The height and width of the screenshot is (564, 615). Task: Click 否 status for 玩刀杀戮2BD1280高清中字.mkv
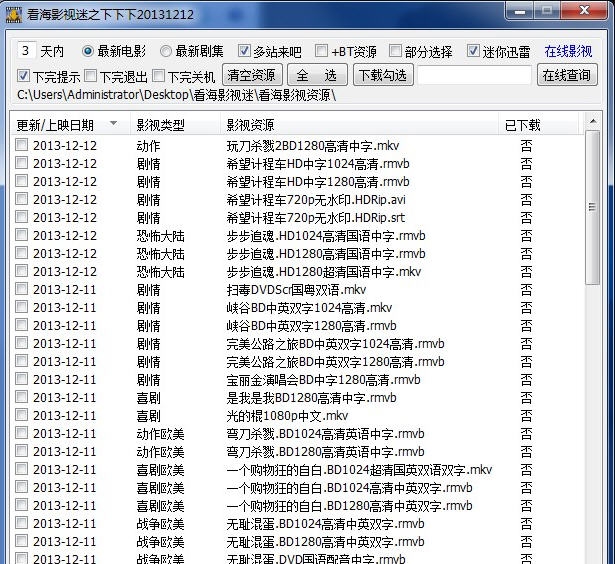526,146
